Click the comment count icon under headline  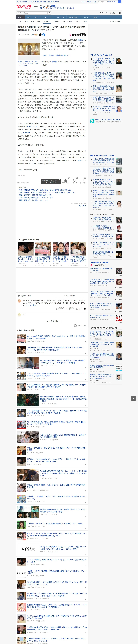pos(32,35)
